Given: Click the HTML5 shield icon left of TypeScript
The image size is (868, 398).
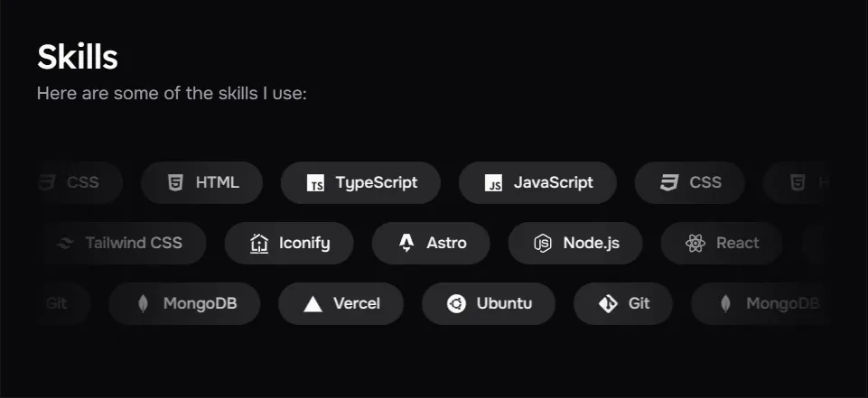Looking at the screenshot, I should point(175,182).
